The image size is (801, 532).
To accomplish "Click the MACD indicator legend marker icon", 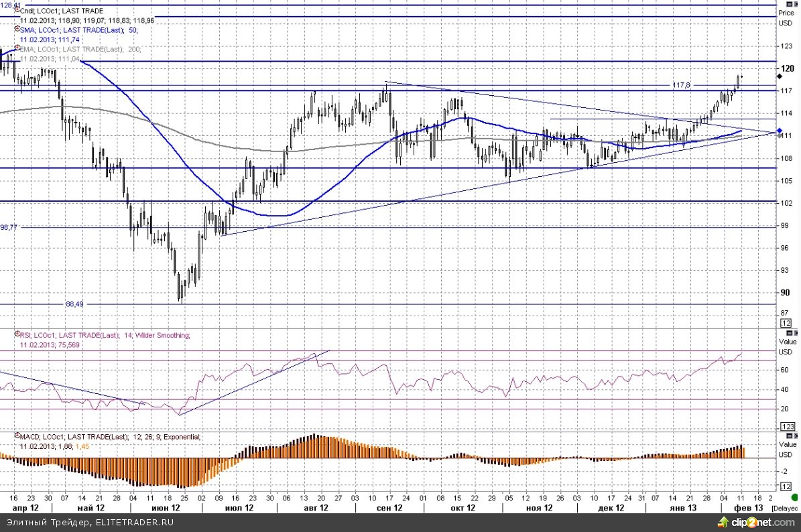I will click(x=17, y=436).
